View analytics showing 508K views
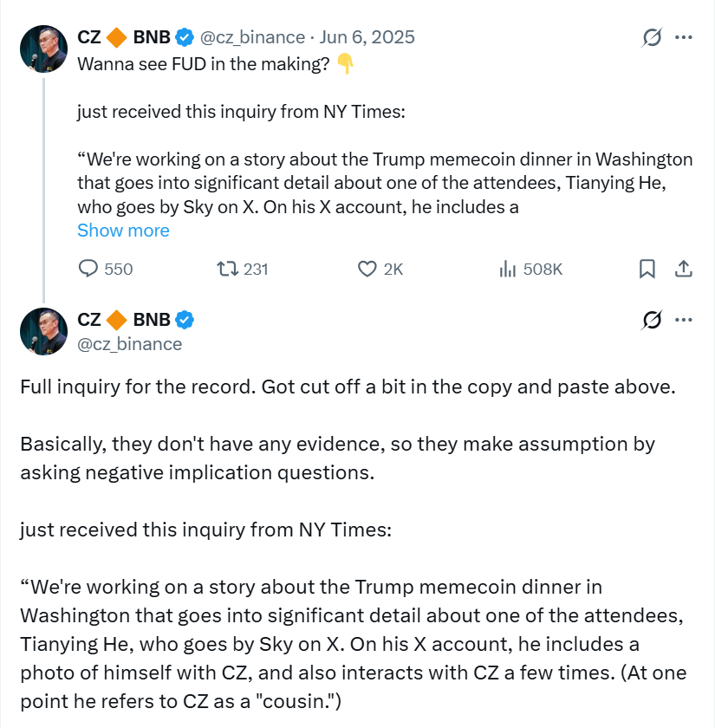Image resolution: width=715 pixels, height=728 pixels. 508,270
